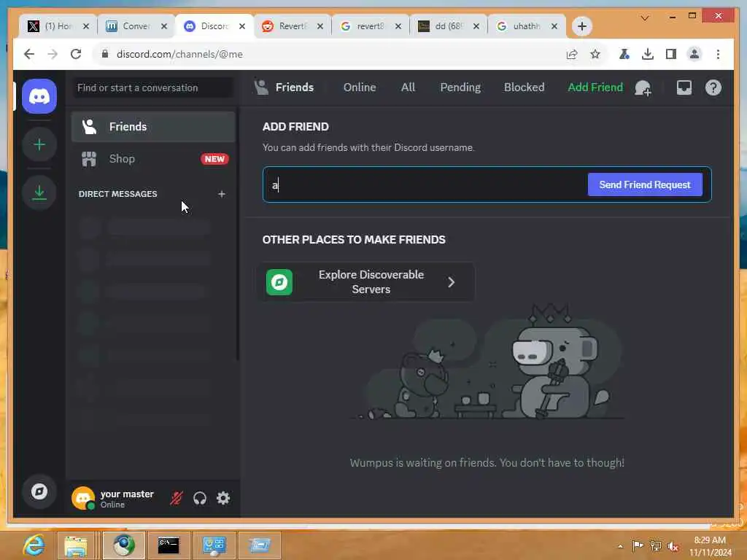Viewport: 747px width, 560px height.
Task: Toggle deafen headphones icon
Action: (200, 498)
